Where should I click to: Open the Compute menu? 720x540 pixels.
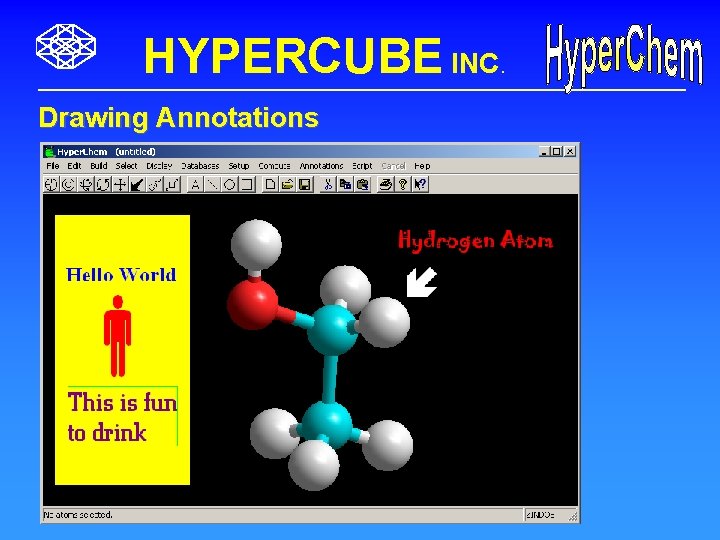pyautogui.click(x=274, y=166)
